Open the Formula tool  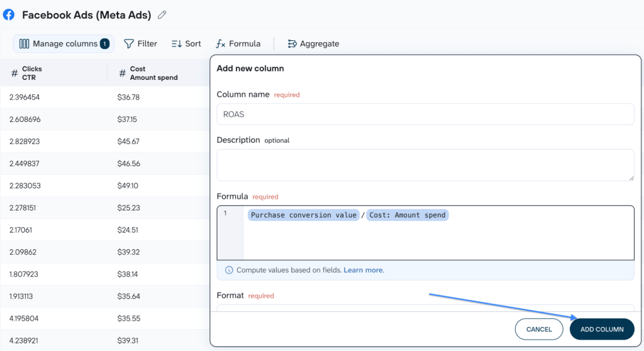point(238,43)
